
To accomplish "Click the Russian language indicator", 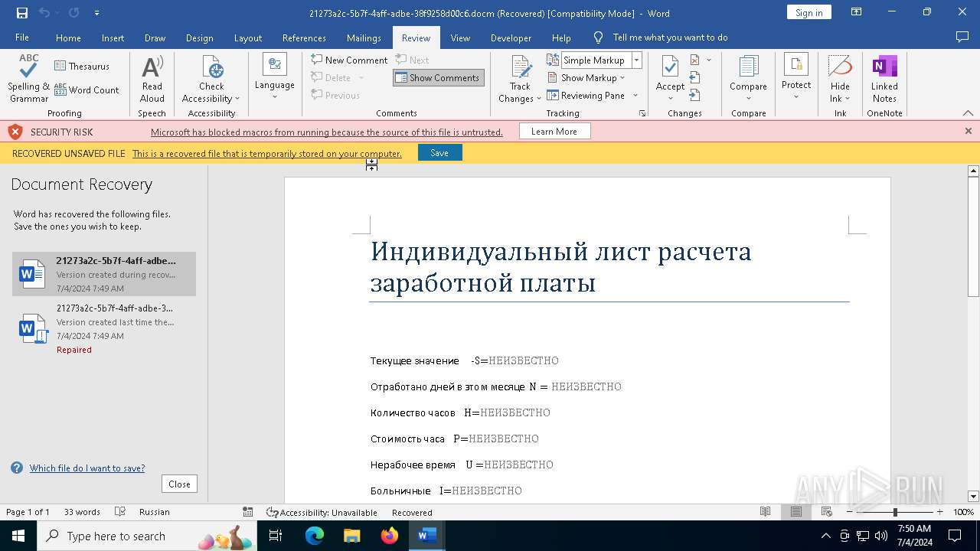I will click(x=155, y=512).
